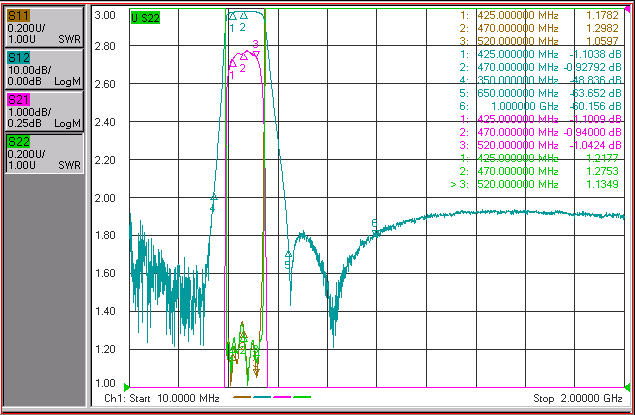635x415 pixels.
Task: Select the S21 trace panel
Action: tap(45, 111)
